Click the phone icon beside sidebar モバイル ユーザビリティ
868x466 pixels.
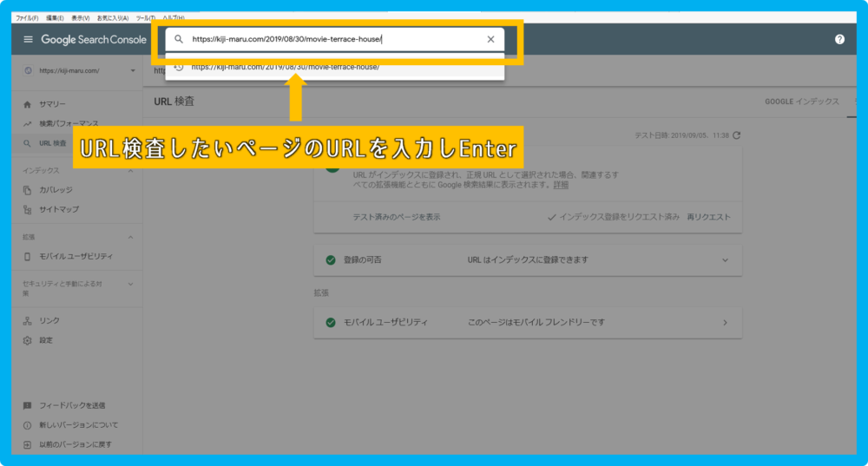click(27, 256)
